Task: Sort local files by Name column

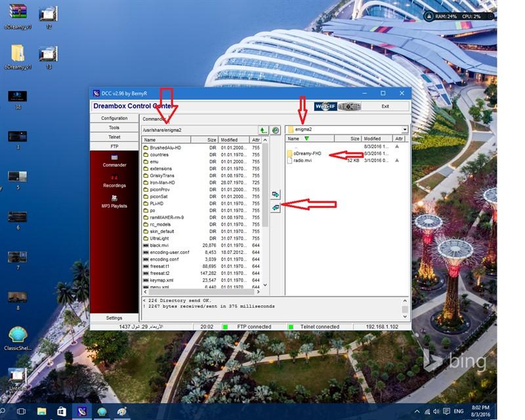Action: 310,138
